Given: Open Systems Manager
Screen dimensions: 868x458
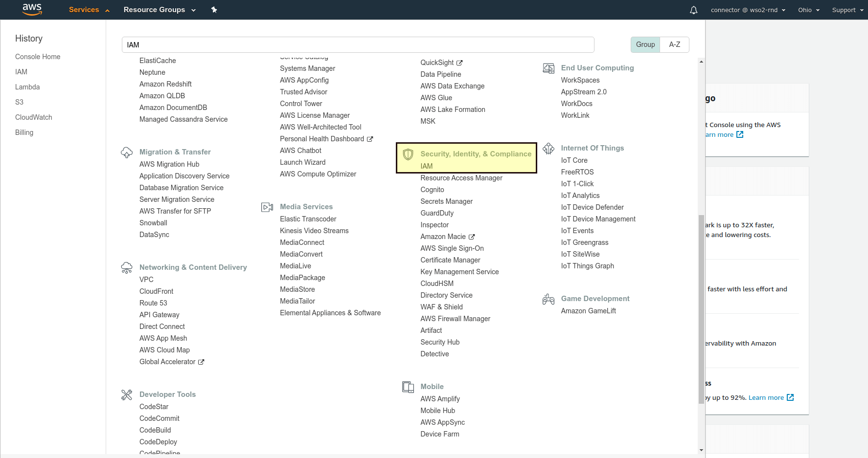Looking at the screenshot, I should point(308,68).
